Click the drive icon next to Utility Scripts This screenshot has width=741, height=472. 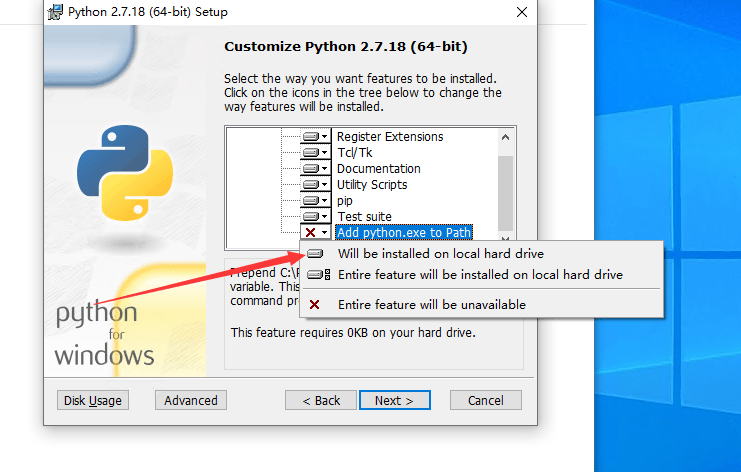[315, 185]
